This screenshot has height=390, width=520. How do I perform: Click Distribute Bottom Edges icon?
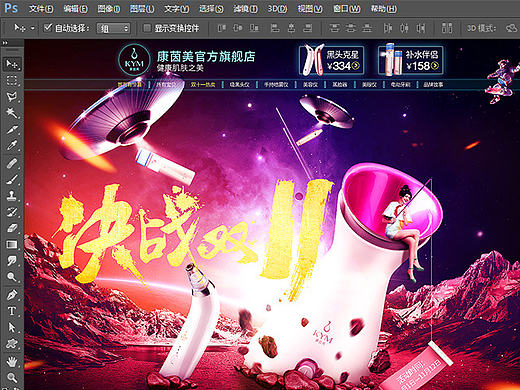367,28
